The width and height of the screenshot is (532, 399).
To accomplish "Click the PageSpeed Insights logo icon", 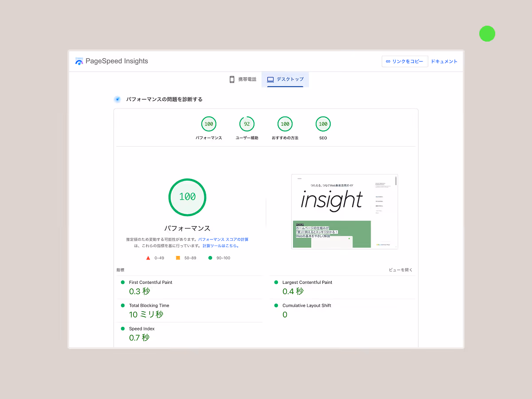I will (x=79, y=61).
